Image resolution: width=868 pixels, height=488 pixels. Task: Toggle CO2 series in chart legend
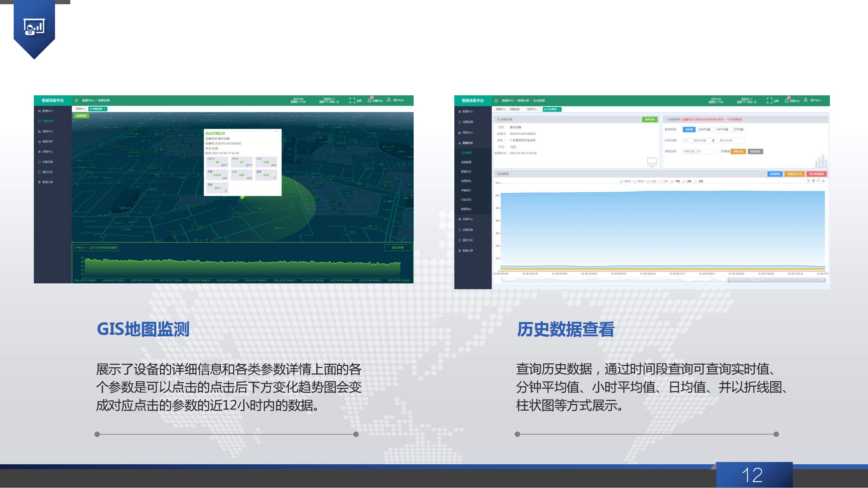pos(651,181)
